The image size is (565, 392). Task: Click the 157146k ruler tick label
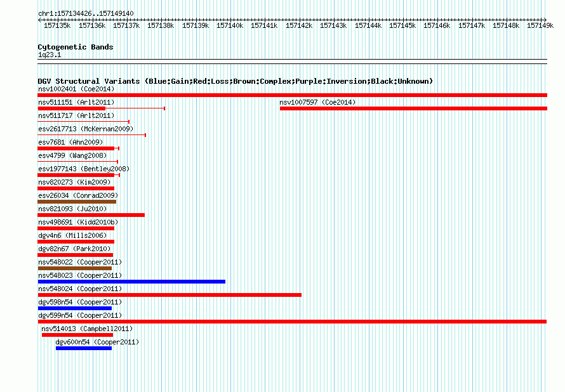(437, 25)
